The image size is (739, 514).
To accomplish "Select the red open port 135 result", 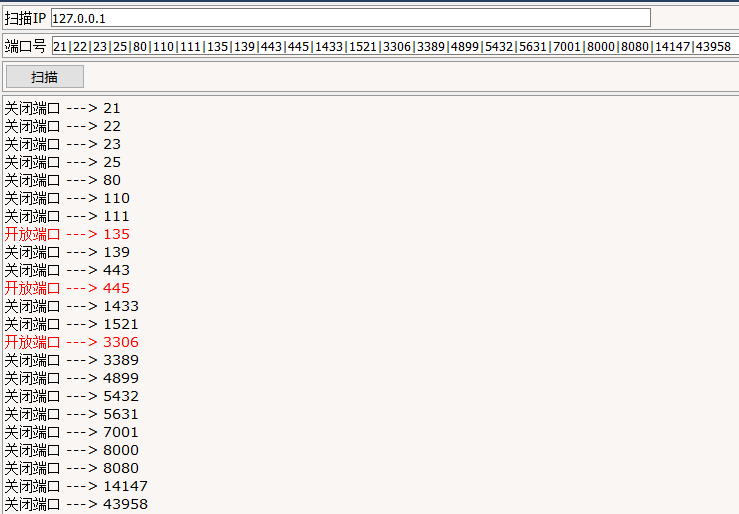I will [67, 234].
